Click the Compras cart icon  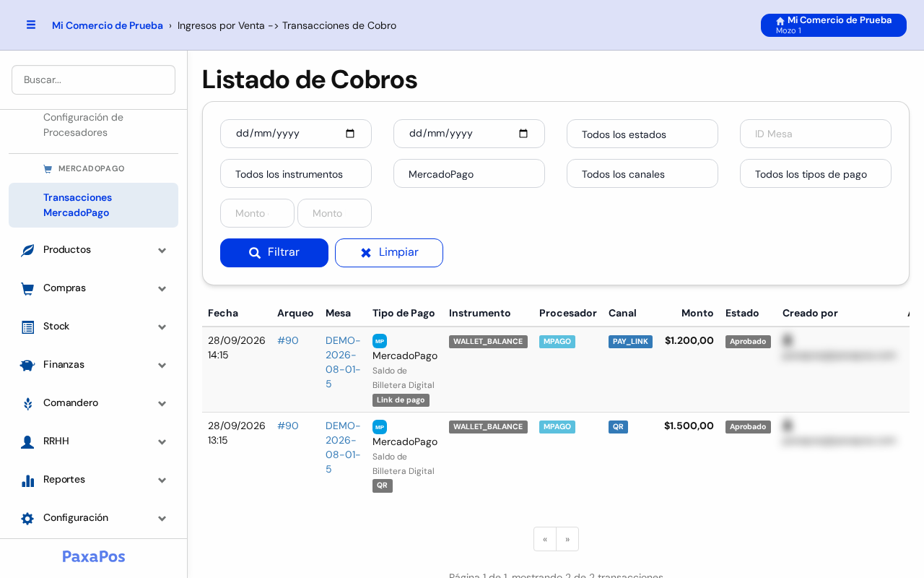[x=27, y=288]
